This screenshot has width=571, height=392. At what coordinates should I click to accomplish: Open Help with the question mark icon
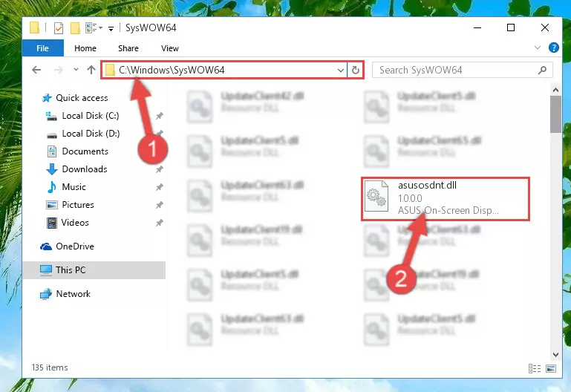point(553,48)
